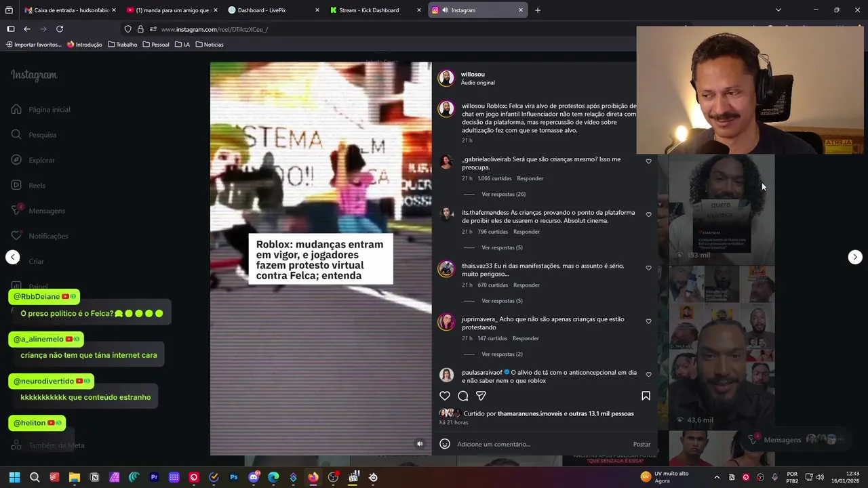Open Mensagens in the sidebar
This screenshot has height=488, width=868.
[38, 211]
